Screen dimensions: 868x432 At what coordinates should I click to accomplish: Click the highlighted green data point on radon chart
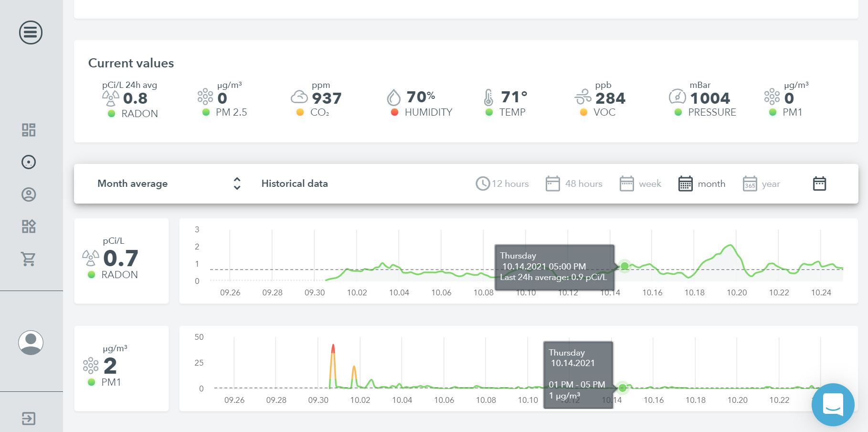point(625,266)
